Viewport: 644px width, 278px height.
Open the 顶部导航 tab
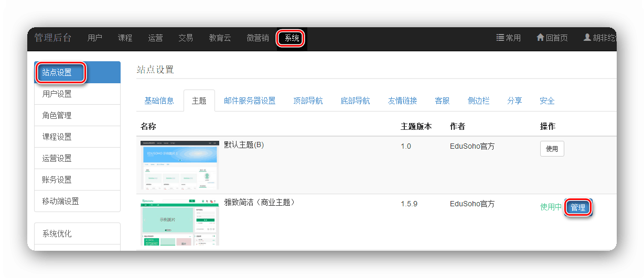[308, 101]
